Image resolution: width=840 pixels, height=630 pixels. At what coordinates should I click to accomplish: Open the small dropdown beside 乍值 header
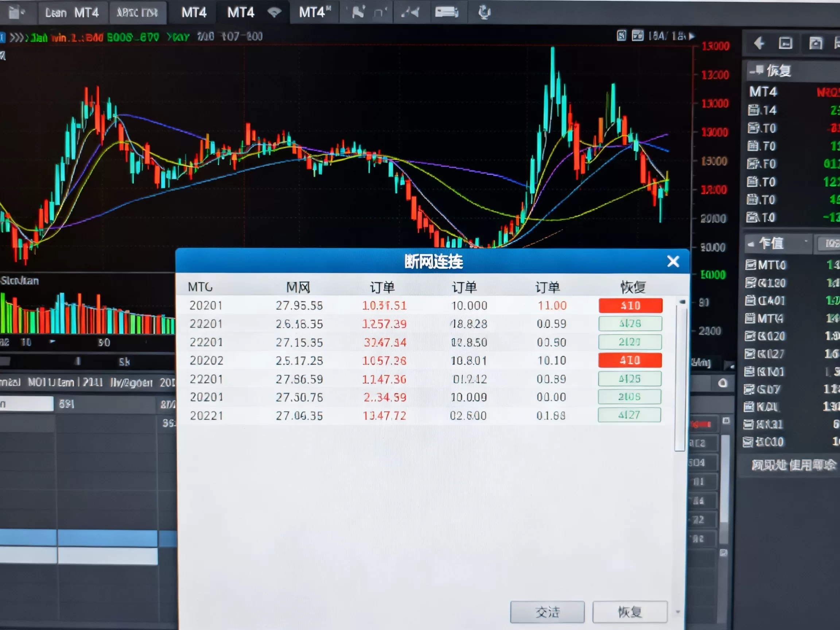[x=805, y=241]
